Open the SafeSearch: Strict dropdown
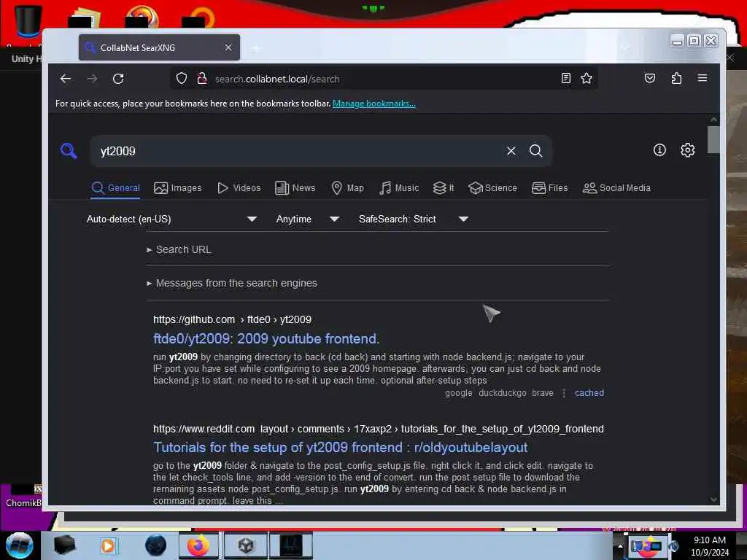The width and height of the screenshot is (747, 560). [414, 219]
